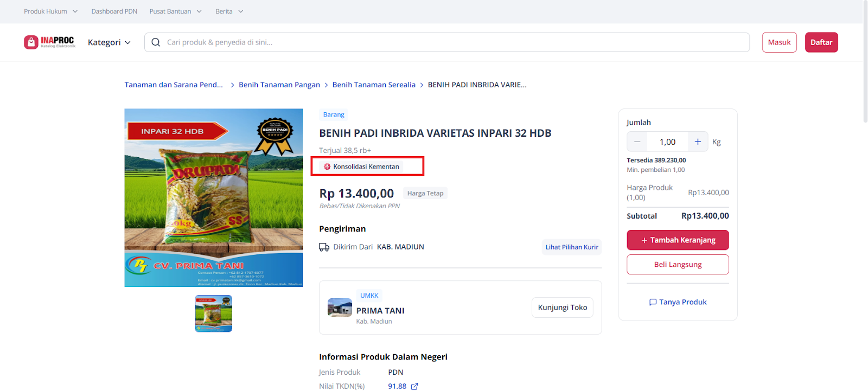Click the truck delivery icon
Screen dimensions: 868x391
[324, 247]
